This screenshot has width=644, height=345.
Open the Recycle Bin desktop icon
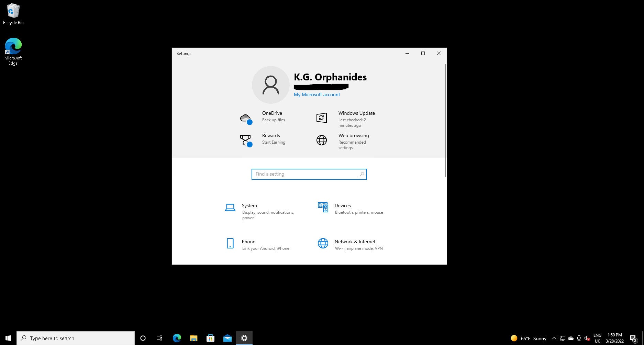click(13, 14)
